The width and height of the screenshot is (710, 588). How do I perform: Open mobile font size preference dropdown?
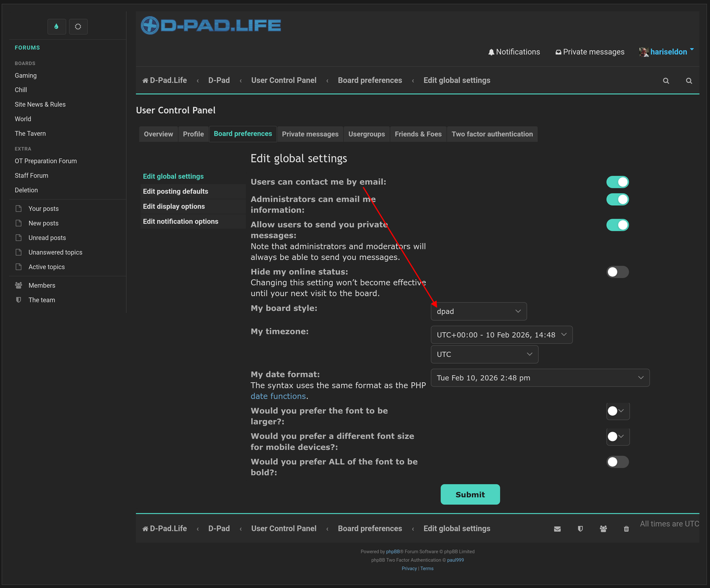(x=618, y=437)
